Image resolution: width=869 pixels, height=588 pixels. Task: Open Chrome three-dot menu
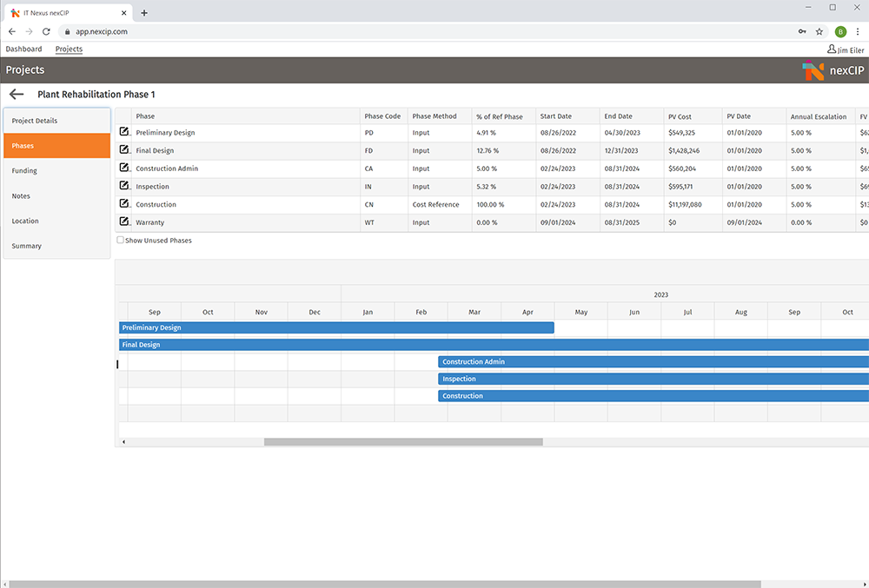[858, 31]
